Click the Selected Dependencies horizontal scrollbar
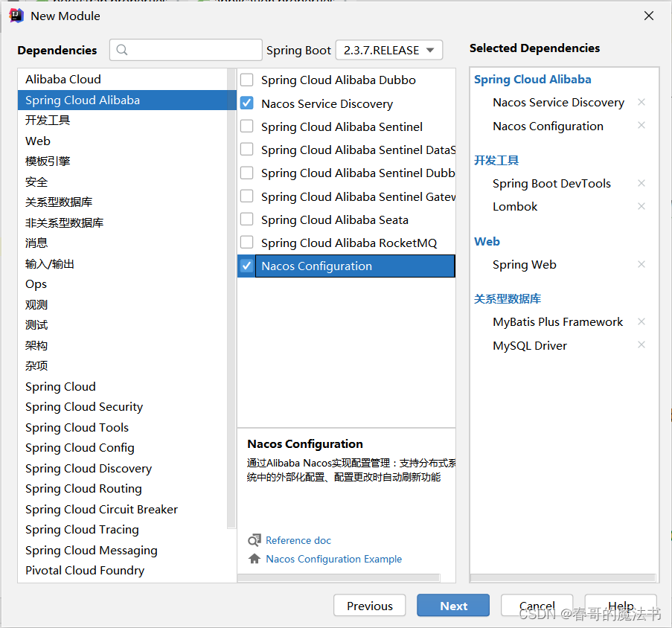Viewport: 672px width, 628px height. (x=563, y=578)
